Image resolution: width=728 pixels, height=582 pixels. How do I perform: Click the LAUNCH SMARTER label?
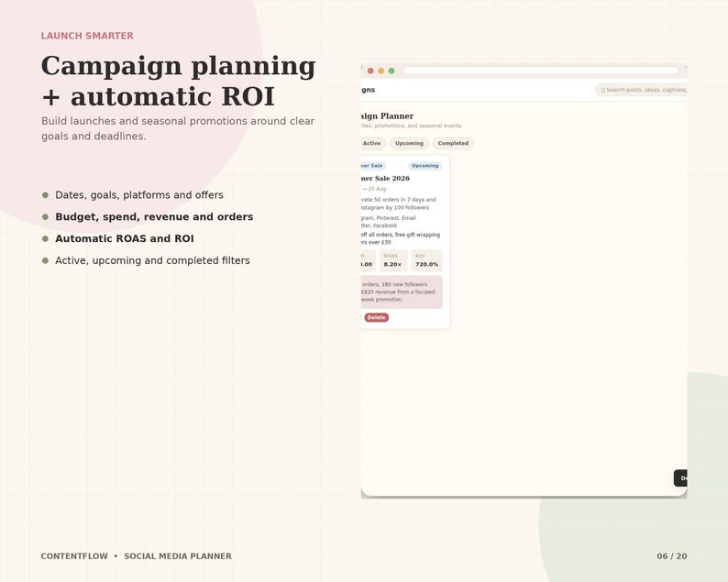coord(87,36)
